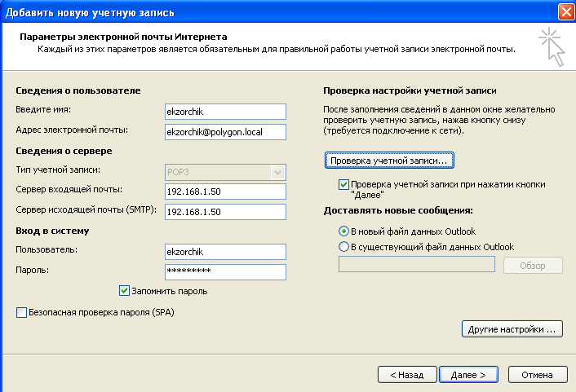Close the Add New Account dialog
This screenshot has width=576, height=392.
point(566,12)
